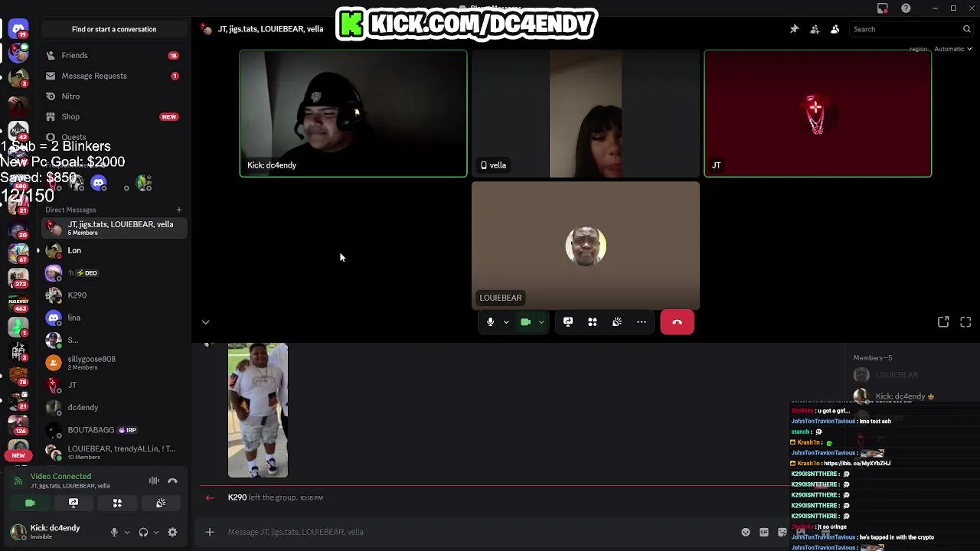Open the posted photo in chat
This screenshot has width=980, height=551.
pos(258,410)
